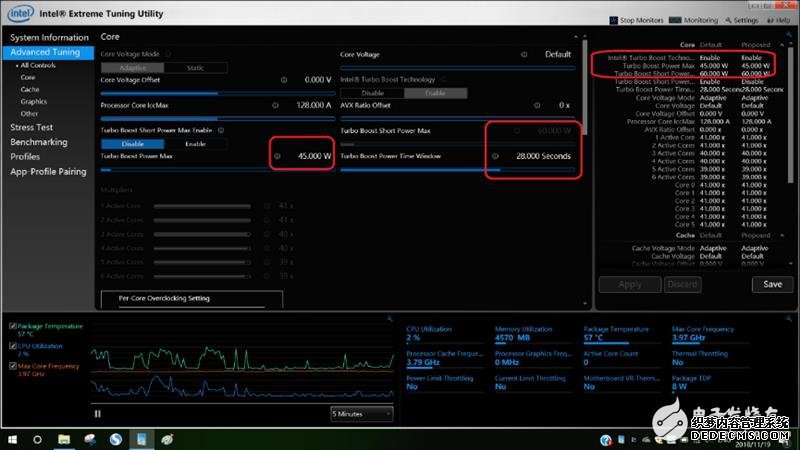Open the blue globe browser taskbar icon
The width and height of the screenshot is (800, 450).
pyautogui.click(x=115, y=439)
